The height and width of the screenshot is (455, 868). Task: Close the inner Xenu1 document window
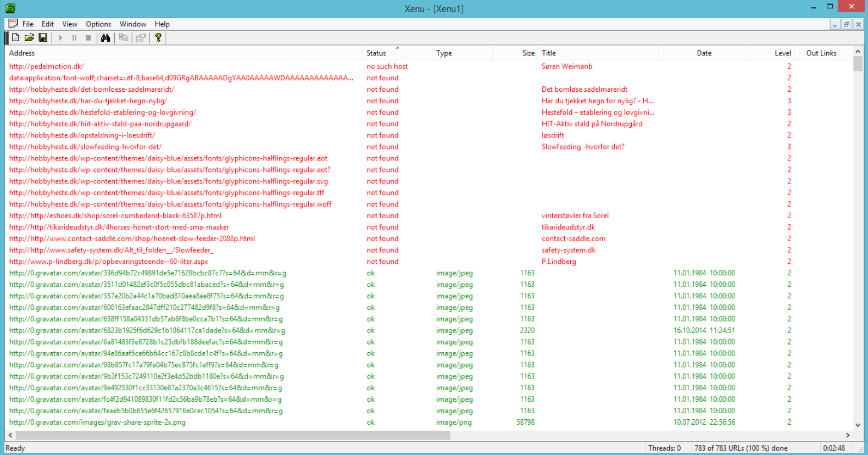tap(858, 24)
